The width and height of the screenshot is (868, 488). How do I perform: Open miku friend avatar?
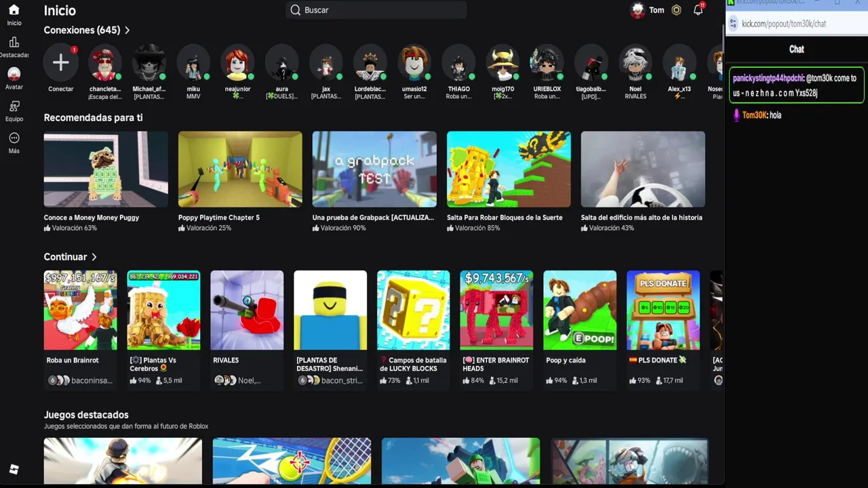click(x=193, y=62)
